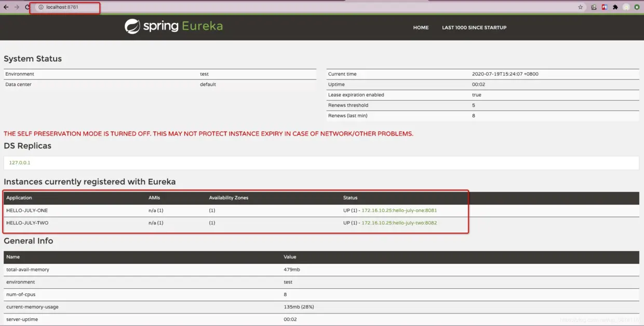Click the Spring Eureka logo
This screenshot has height=326, width=644.
pos(173,26)
